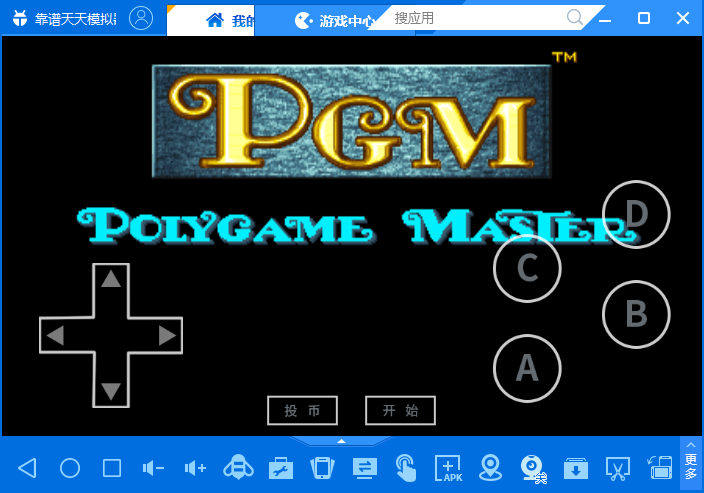Screen dimensions: 704x493
Task: Switch to the 我的 home tab
Action: [x=211, y=20]
